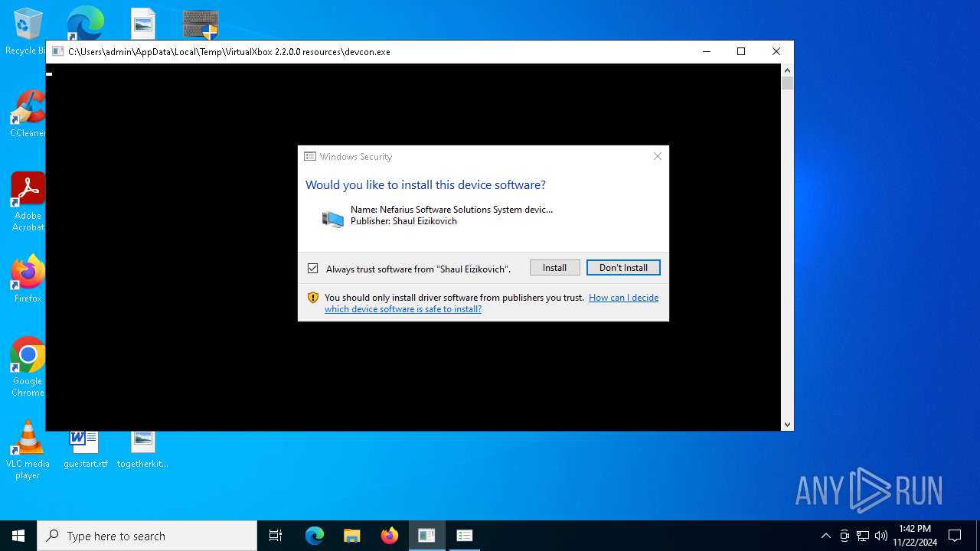Click the console scrollbar thumb
Screen dimensions: 980x551
click(787, 83)
